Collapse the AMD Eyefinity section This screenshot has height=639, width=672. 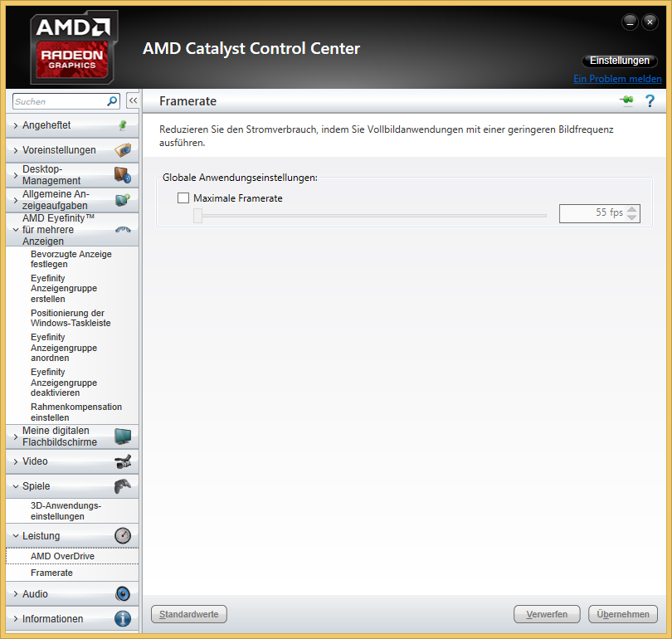[x=16, y=230]
